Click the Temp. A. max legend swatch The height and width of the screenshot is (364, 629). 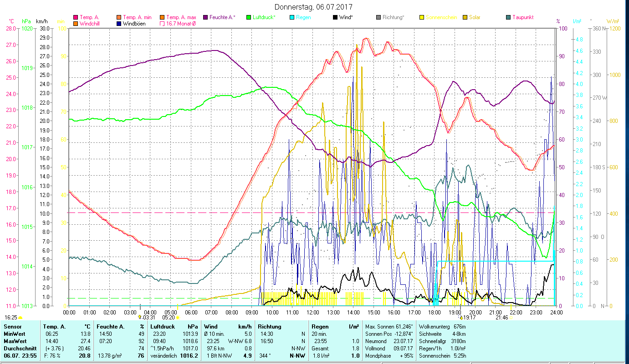163,17
